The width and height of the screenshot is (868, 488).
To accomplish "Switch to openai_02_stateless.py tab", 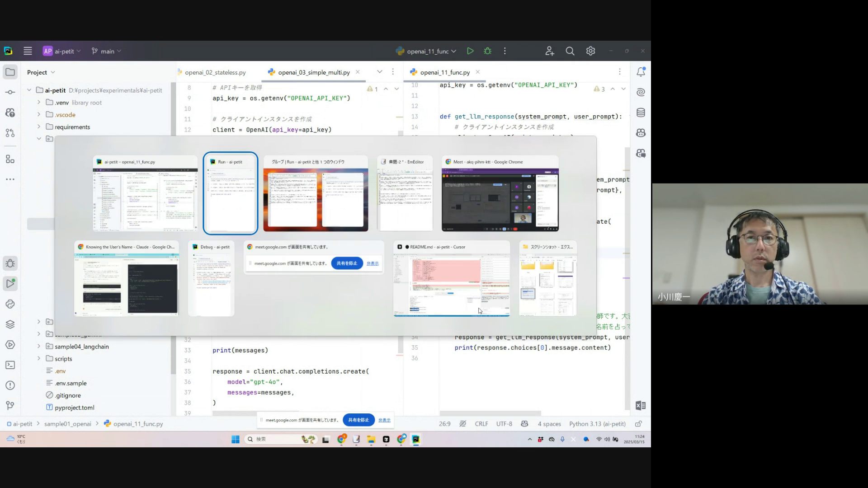I will pyautogui.click(x=215, y=72).
